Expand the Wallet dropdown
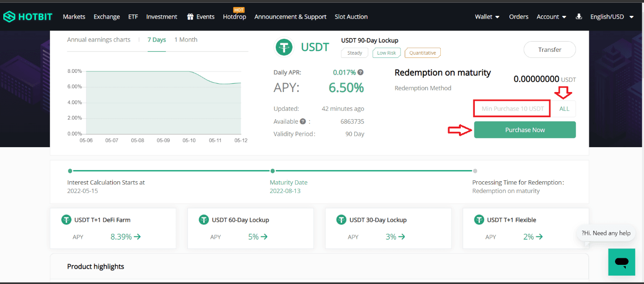Viewport: 644px width, 284px height. tap(487, 17)
